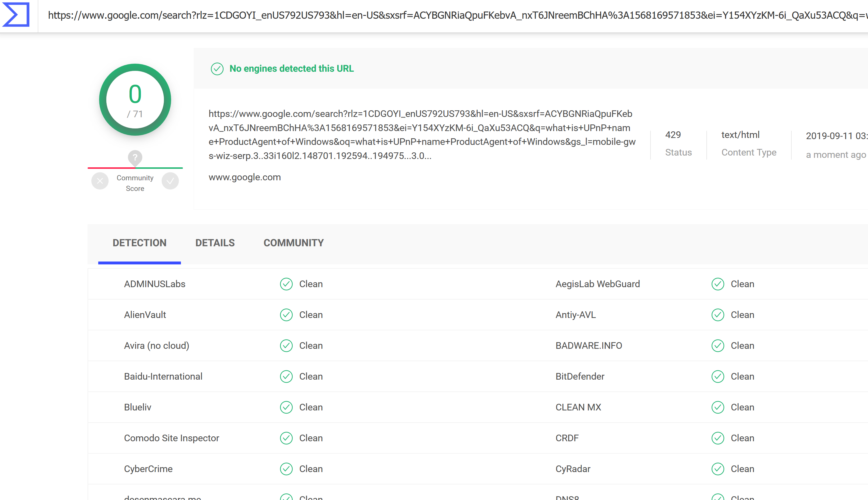Select the www.google.com domain text
The image size is (868, 500).
pos(245,177)
